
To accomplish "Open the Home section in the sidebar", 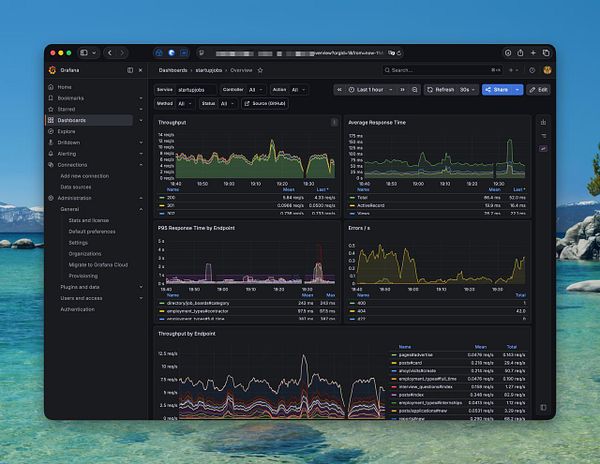I will tap(64, 87).
